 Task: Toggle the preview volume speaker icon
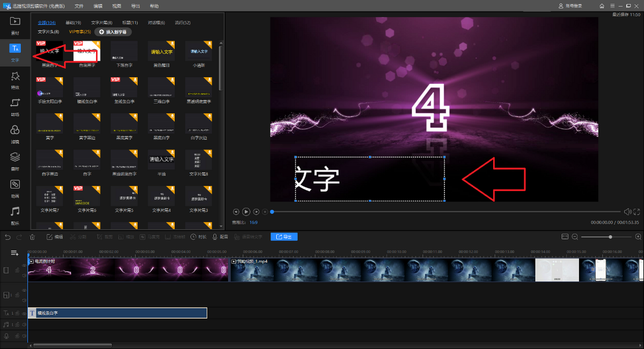pos(627,212)
